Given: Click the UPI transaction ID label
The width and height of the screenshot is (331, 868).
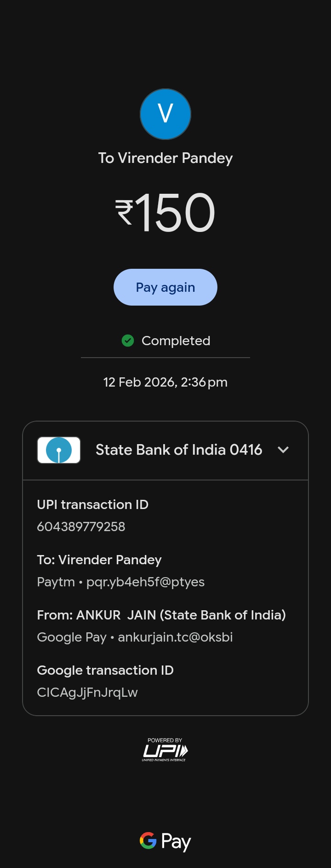Looking at the screenshot, I should point(93,504).
